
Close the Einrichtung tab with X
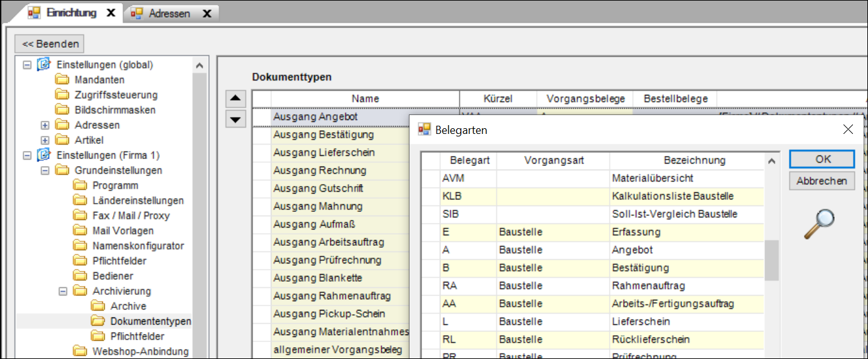pos(111,13)
